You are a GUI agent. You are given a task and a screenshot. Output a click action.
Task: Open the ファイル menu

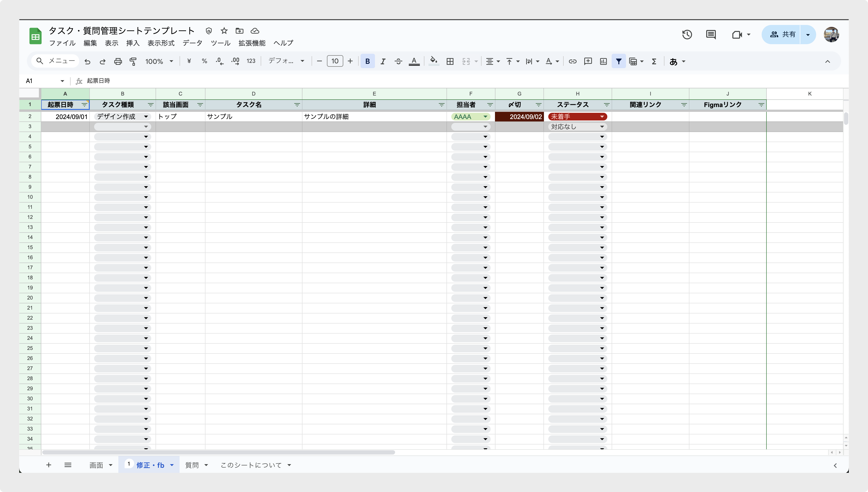(x=62, y=43)
